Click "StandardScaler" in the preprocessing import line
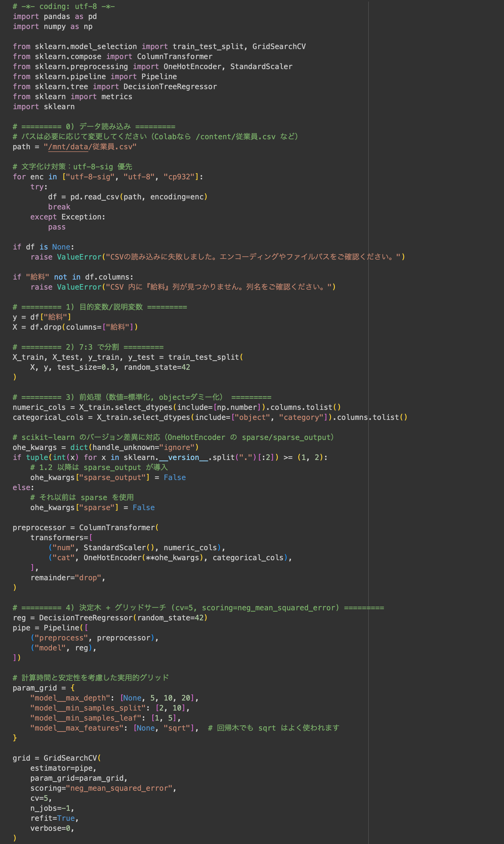The height and width of the screenshot is (844, 504). pyautogui.click(x=261, y=66)
